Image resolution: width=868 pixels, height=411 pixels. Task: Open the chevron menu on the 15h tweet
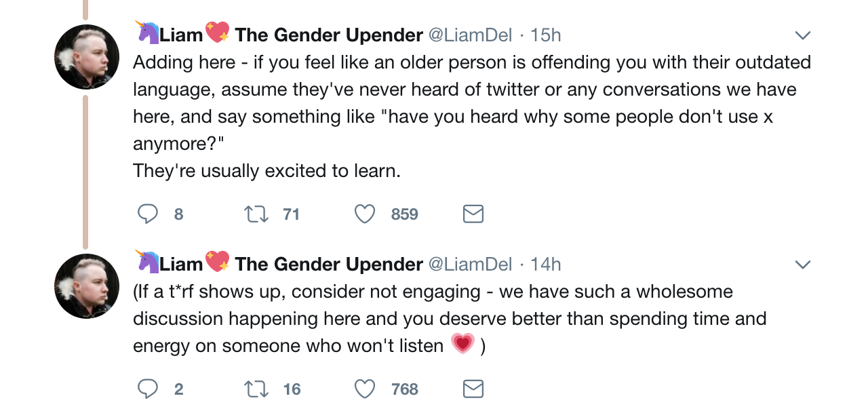(x=802, y=35)
